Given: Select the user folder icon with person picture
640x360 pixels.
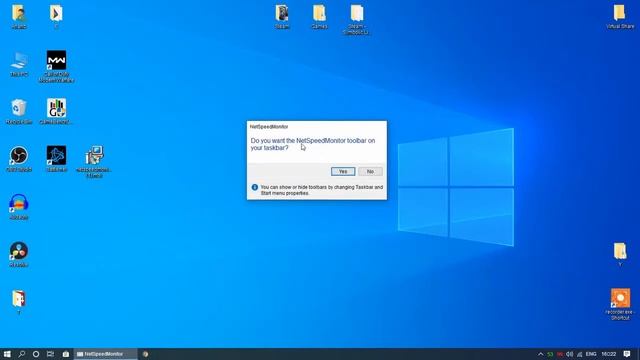Looking at the screenshot, I should [x=19, y=13].
